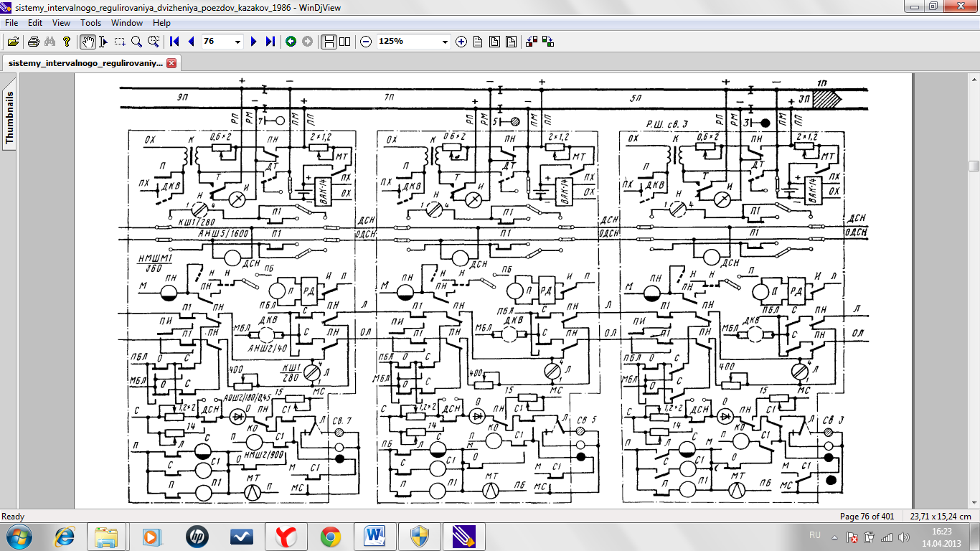
Task: Open Google Chrome from the taskbar
Action: 331,536
